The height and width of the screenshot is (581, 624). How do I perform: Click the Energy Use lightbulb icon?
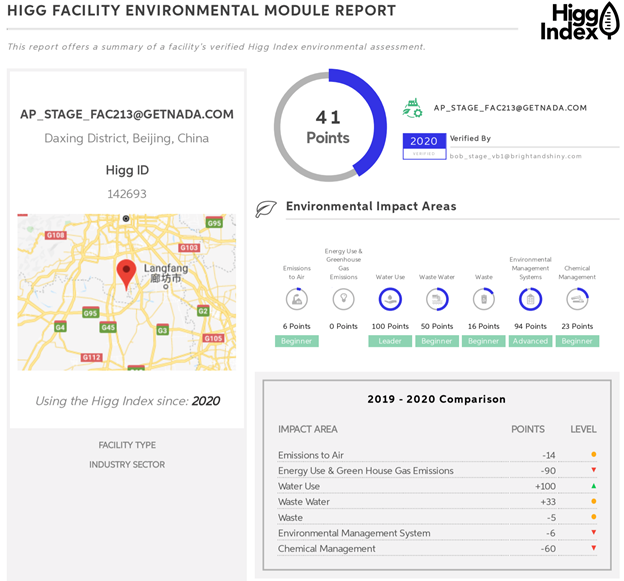point(344,299)
